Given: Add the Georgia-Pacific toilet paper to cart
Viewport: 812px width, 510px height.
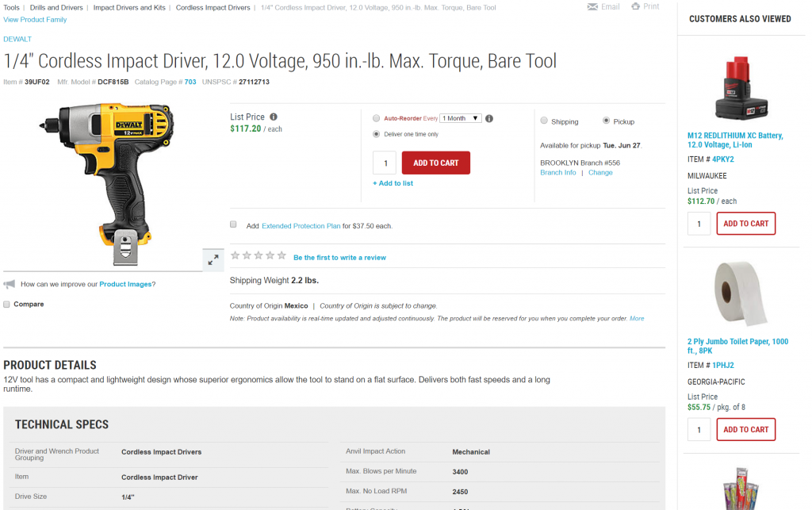Looking at the screenshot, I should (746, 430).
